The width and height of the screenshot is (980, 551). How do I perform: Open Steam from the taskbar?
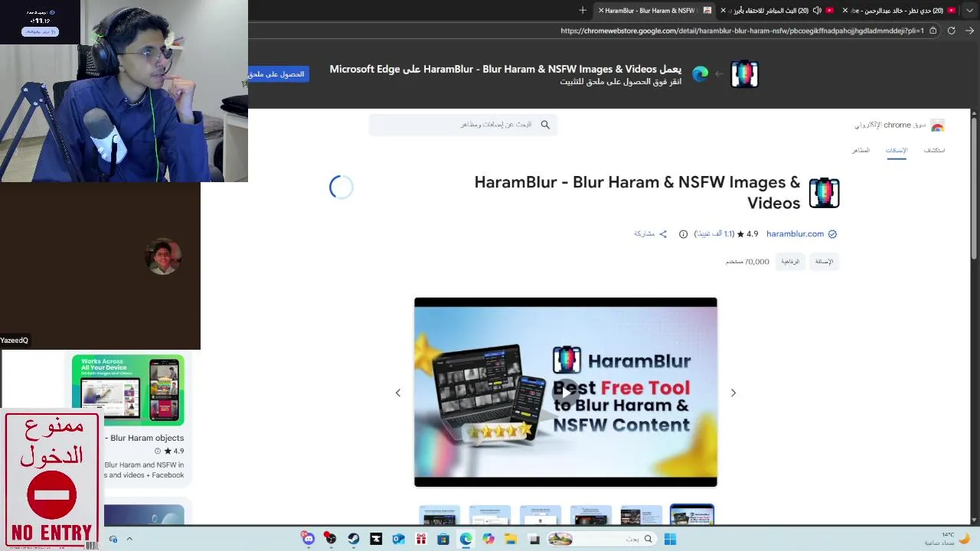coord(353,539)
